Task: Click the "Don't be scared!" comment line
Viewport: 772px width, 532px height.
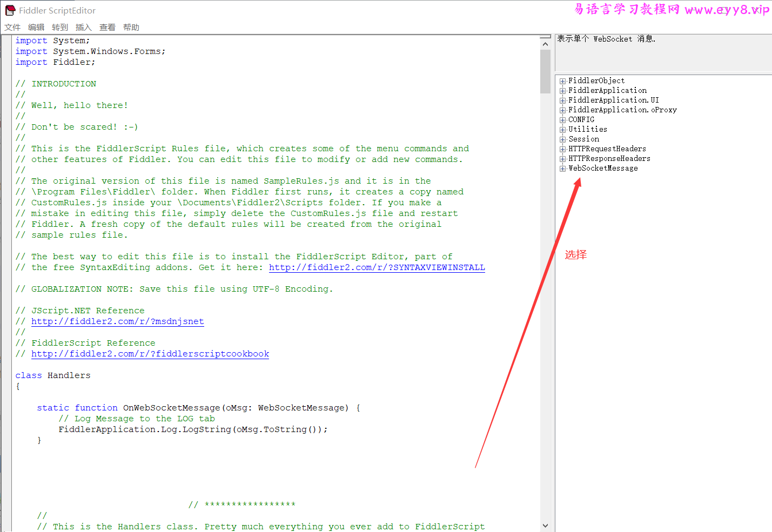Action: click(77, 127)
